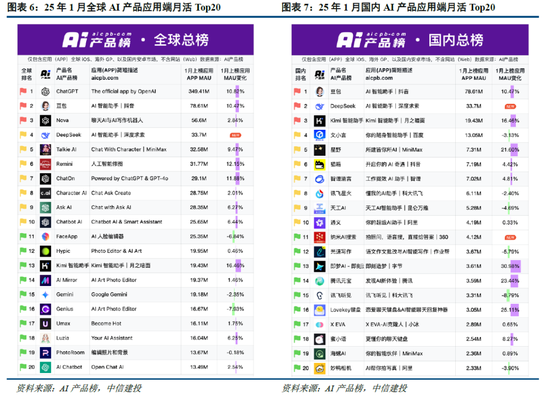
Task: Click the yellow 猫箱 icon at domestic rank 6
Action: 320,164
